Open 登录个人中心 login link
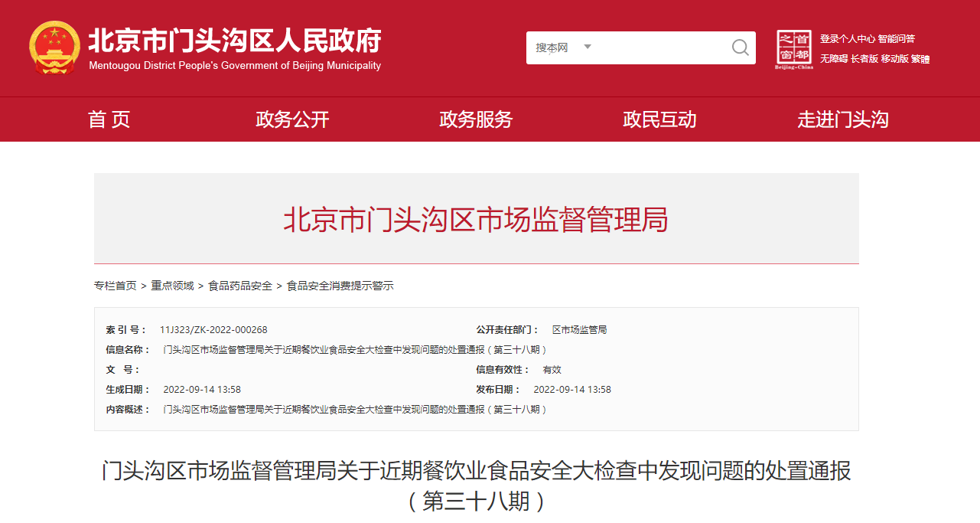Image resolution: width=980 pixels, height=523 pixels. (x=848, y=39)
